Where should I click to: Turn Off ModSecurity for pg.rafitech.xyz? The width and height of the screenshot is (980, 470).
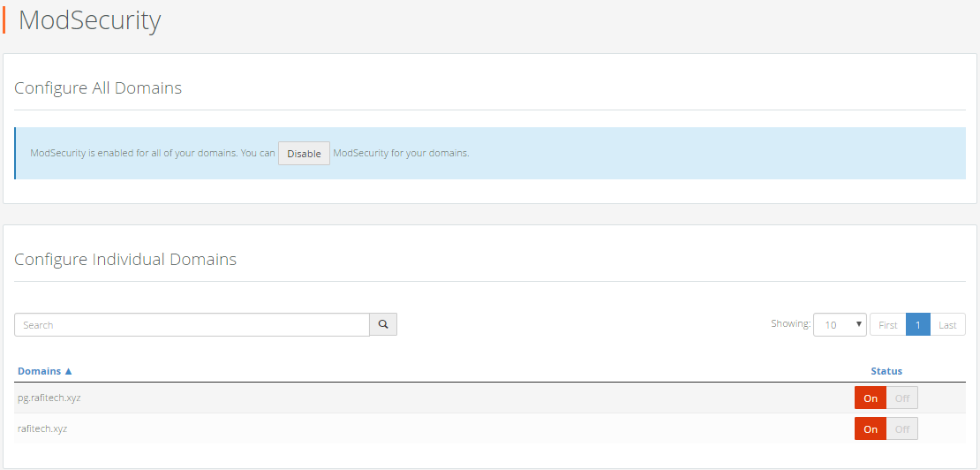point(902,398)
